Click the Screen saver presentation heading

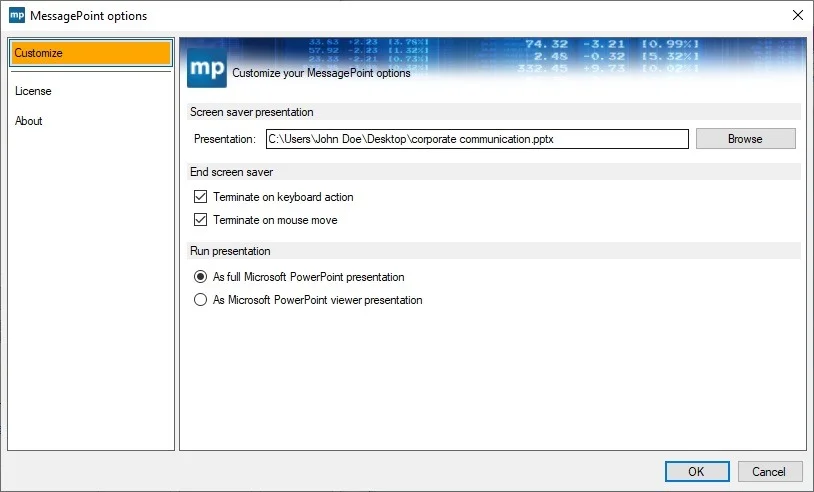click(x=251, y=112)
